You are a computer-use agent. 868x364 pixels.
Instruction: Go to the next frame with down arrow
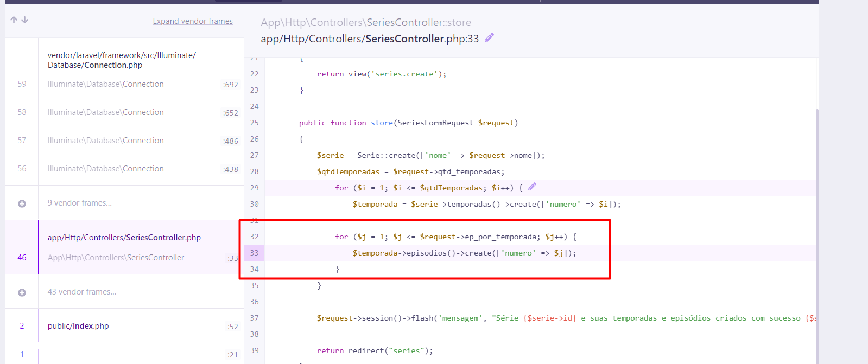24,20
